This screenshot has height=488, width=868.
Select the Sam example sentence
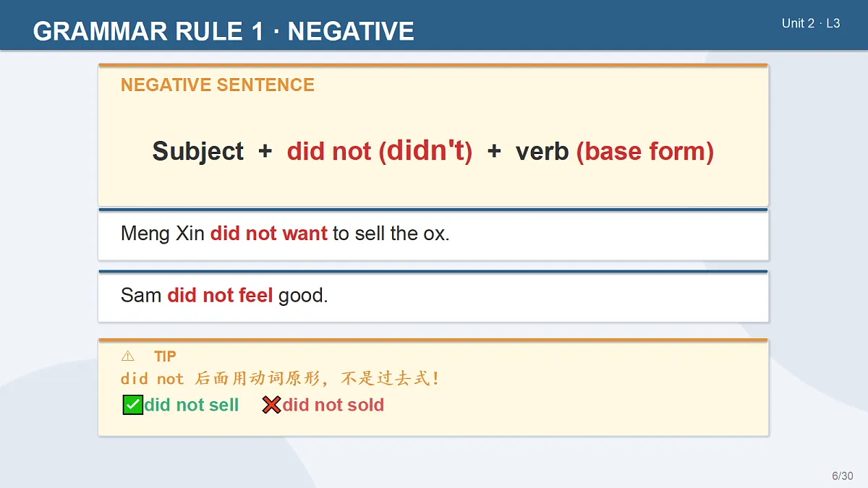(224, 295)
